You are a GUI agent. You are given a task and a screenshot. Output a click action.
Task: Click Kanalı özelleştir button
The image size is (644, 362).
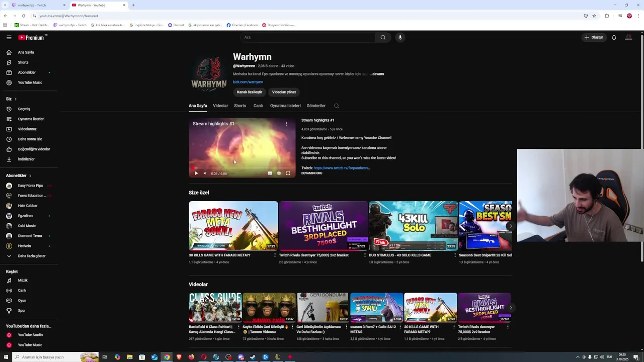(x=250, y=92)
